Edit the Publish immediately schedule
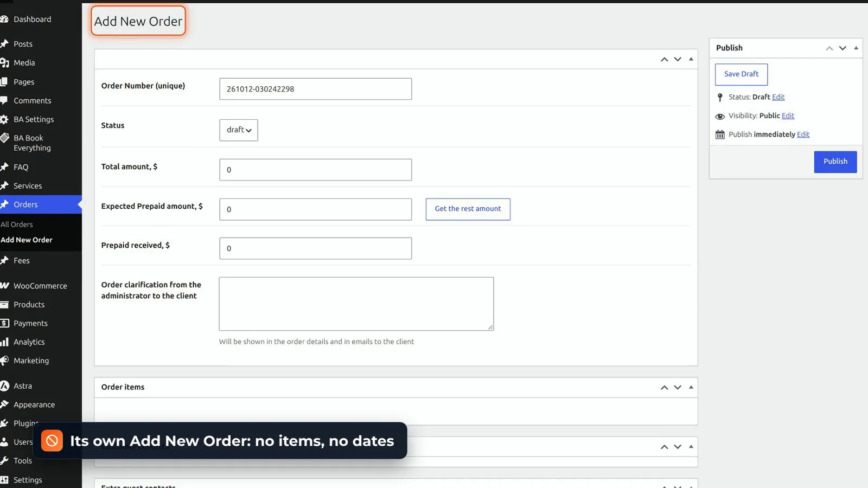 coord(803,134)
